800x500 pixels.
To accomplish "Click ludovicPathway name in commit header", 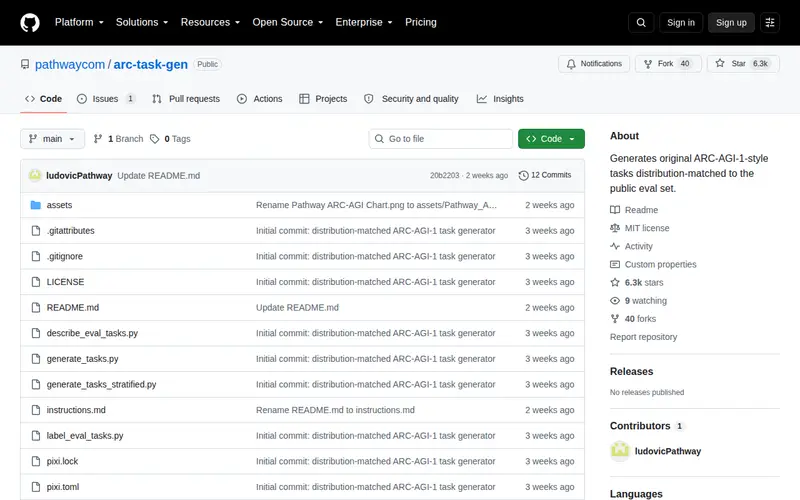I will coord(79,176).
